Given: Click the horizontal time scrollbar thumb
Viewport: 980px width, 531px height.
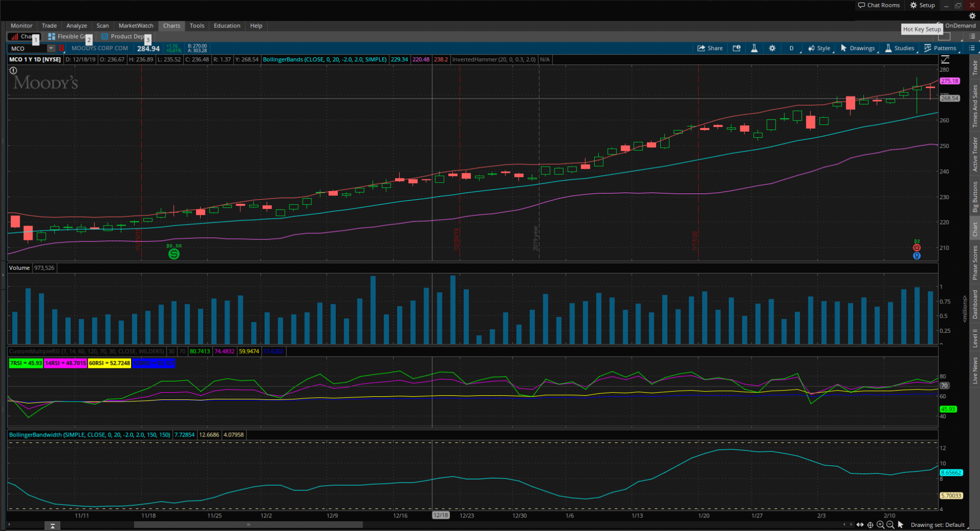Looking at the screenshot, I should click(248, 525).
